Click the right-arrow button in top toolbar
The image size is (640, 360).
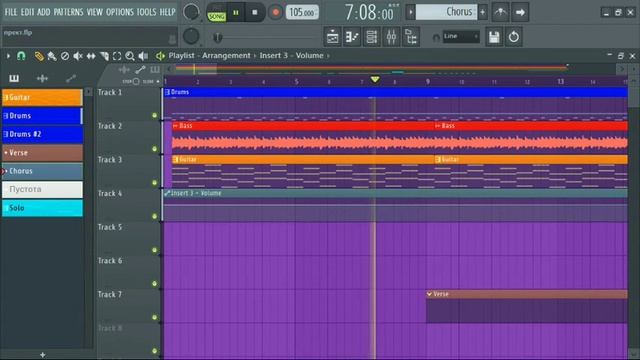[520, 12]
